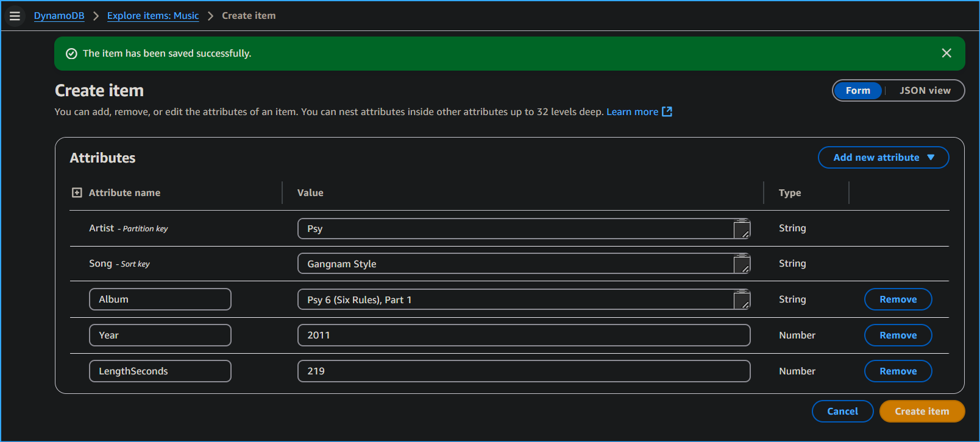Click the String type of Artist row
The height and width of the screenshot is (442, 980).
pos(792,228)
